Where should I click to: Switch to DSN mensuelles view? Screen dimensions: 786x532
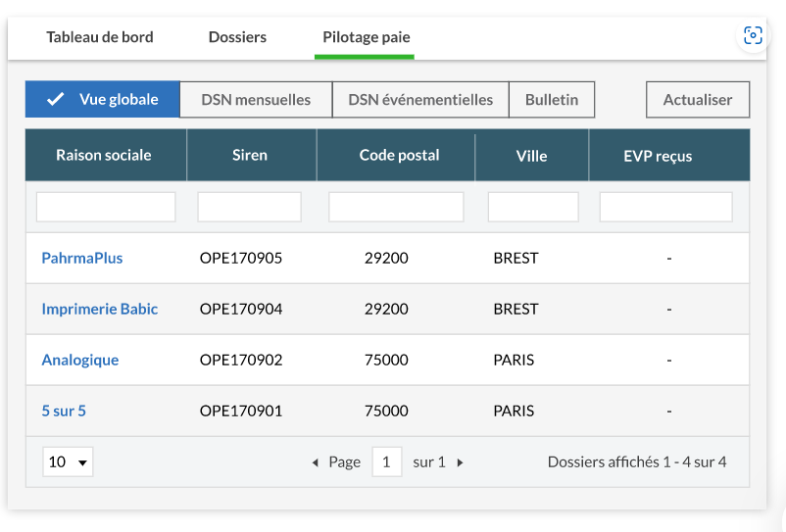256,100
